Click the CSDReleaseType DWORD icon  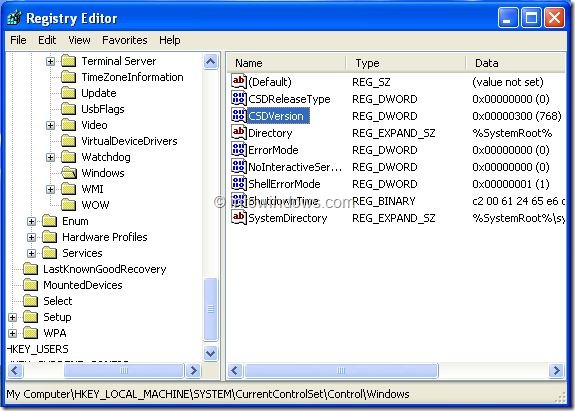[239, 98]
